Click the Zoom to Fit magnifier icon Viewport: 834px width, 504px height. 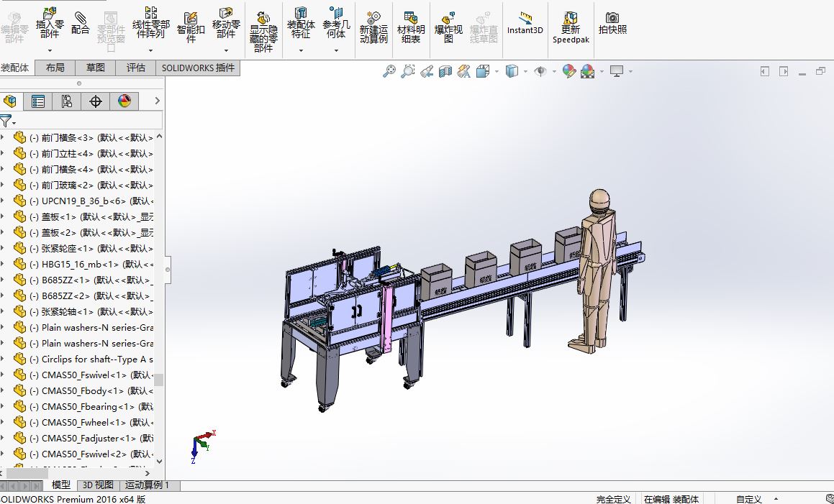coord(389,71)
